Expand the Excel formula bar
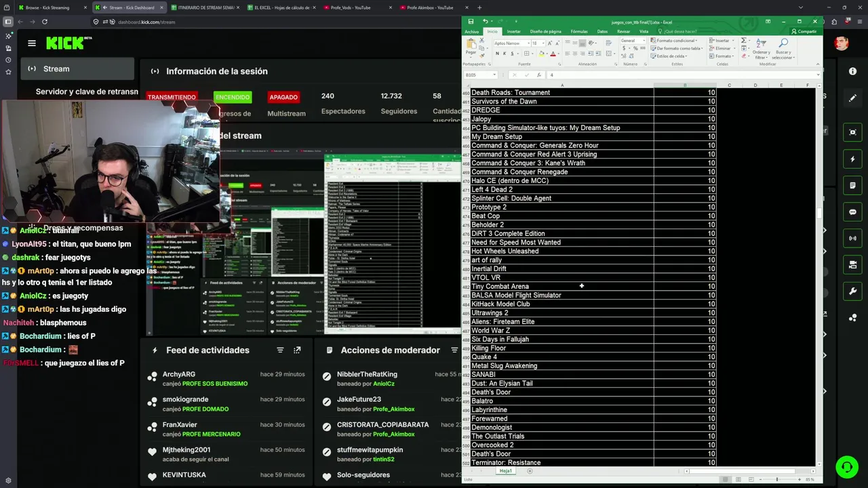Viewport: 868px width, 488px height. click(818, 75)
